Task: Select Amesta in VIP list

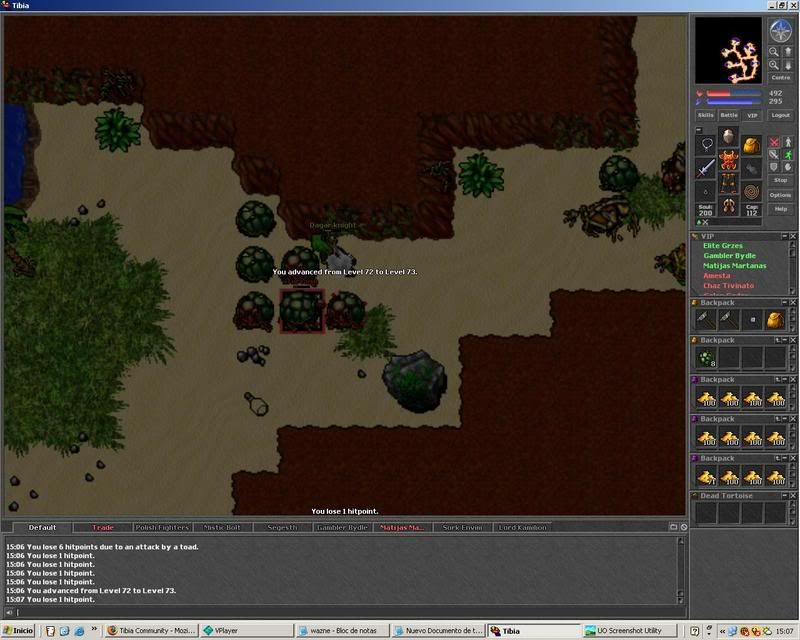Action: (717, 276)
